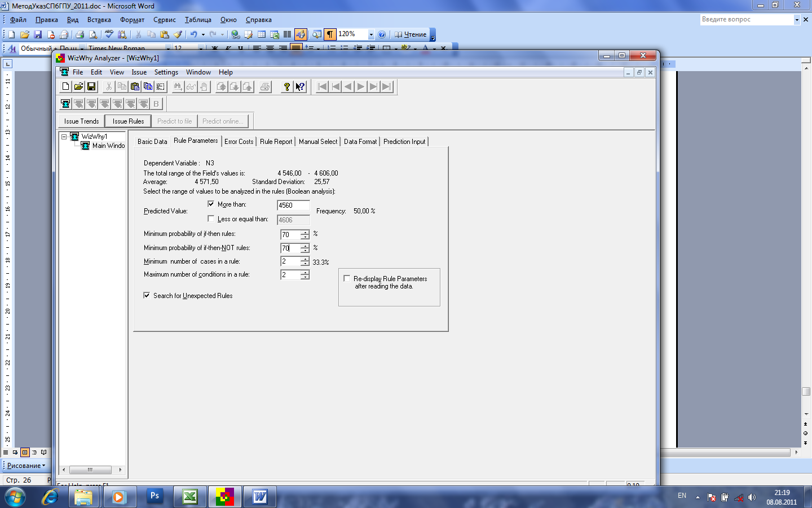Click the first record navigation arrow in WizWhy
The width and height of the screenshot is (812, 508).
[x=322, y=86]
